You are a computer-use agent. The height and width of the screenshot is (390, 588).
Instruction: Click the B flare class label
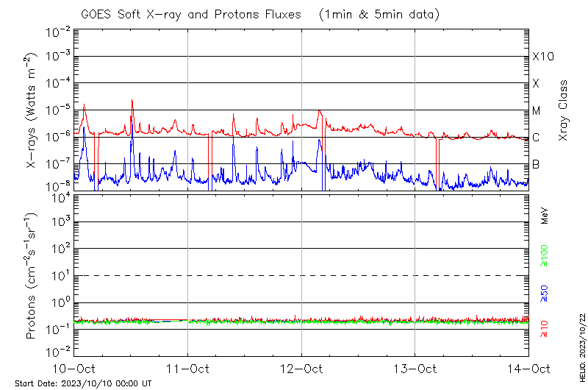point(536,164)
